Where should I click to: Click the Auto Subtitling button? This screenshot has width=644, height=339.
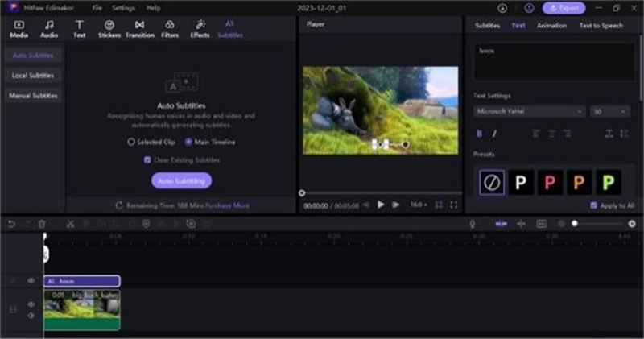(x=182, y=181)
